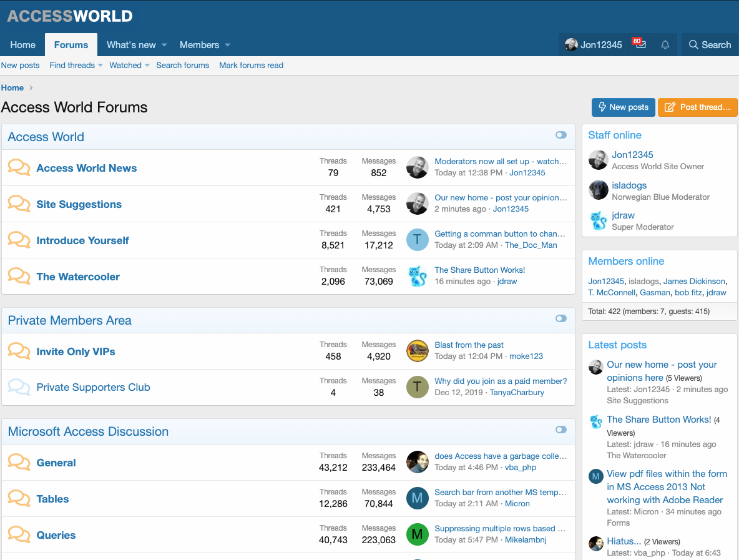Go to the Home tab
Image resolution: width=739 pixels, height=560 pixels.
22,45
